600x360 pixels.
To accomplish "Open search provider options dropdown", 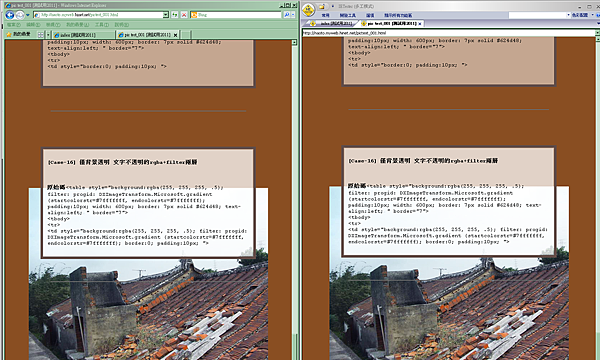I will (x=293, y=15).
